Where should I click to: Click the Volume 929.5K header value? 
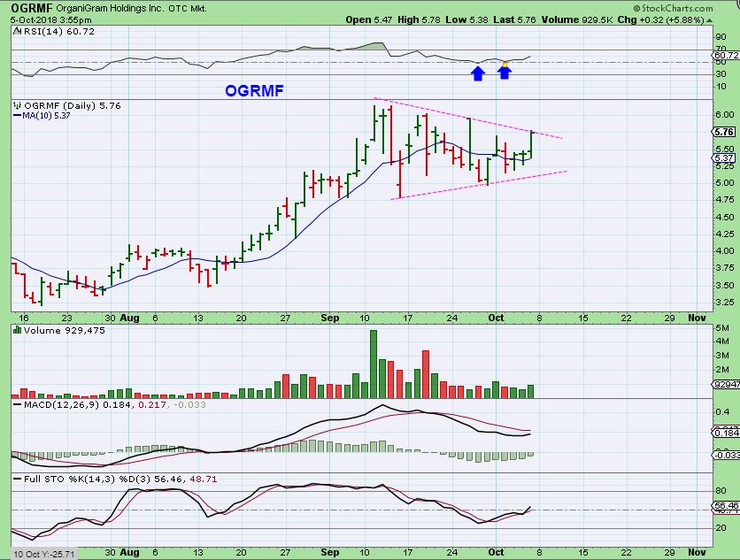pyautogui.click(x=577, y=19)
